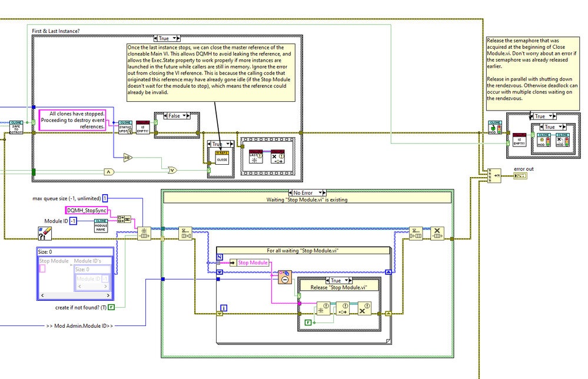This screenshot has height=379, width=588.
Task: Select the Module Name clone subVI
Action: pyautogui.click(x=101, y=225)
